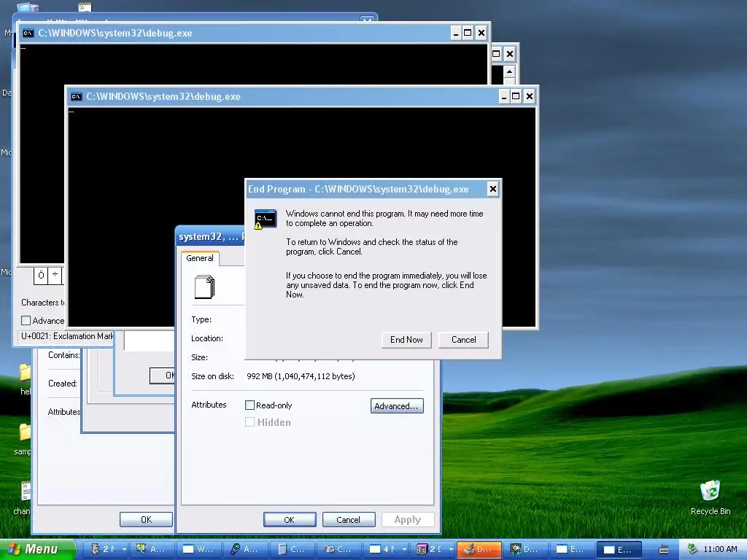Click the 'Created:' label in the back properties window
This screenshot has width=747, height=560.
63,384
